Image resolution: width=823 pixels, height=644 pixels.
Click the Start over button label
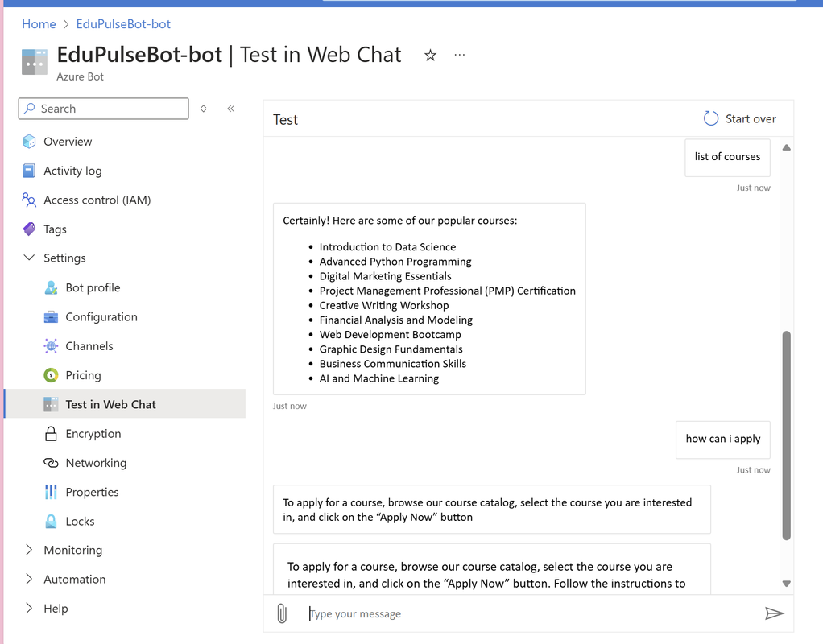751,118
